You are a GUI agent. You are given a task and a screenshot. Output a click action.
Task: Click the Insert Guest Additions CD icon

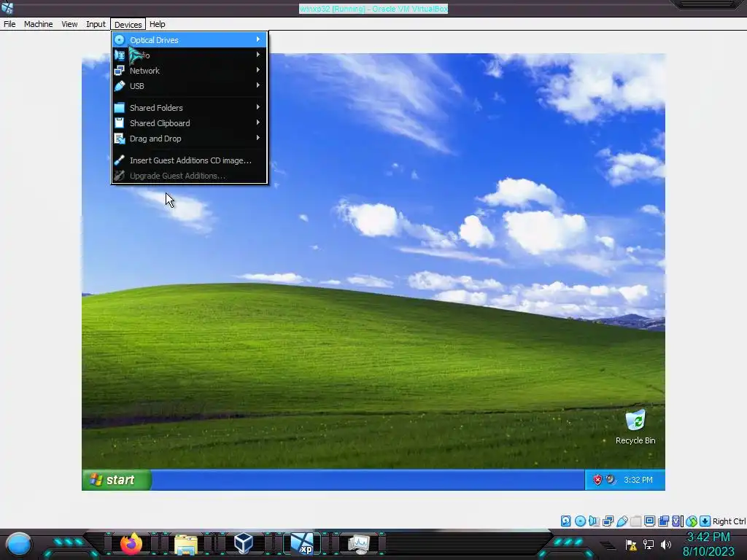tap(120, 160)
